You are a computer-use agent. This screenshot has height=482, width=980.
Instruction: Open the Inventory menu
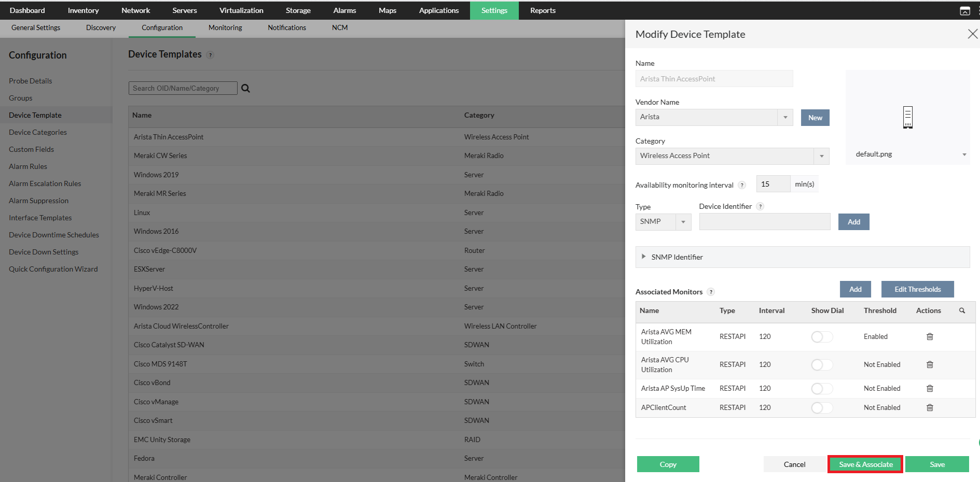[83, 10]
